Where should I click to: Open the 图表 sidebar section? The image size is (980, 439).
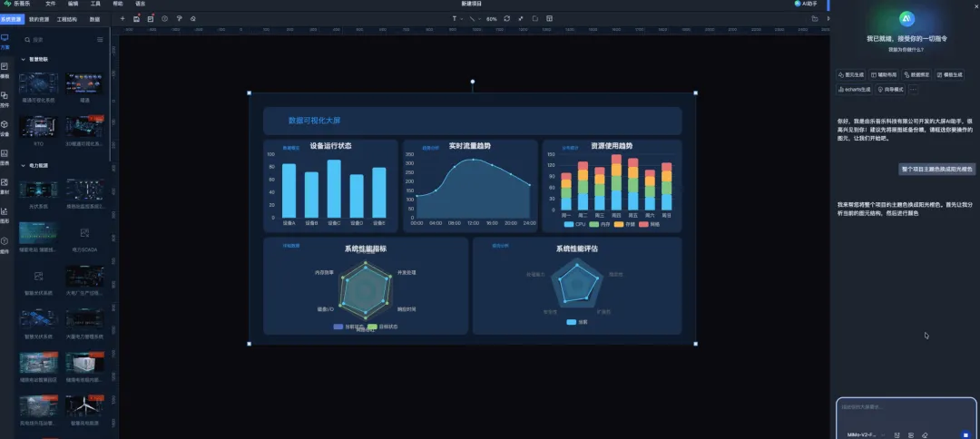coord(5,157)
